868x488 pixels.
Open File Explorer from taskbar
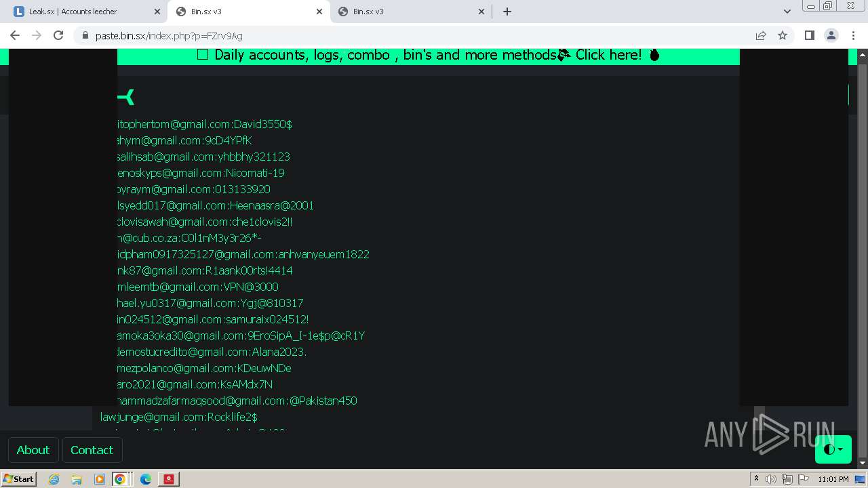click(77, 479)
